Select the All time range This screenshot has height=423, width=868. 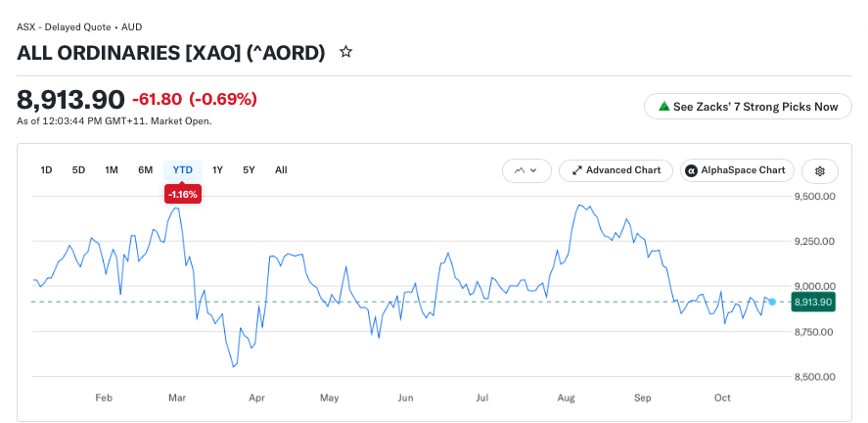(281, 170)
